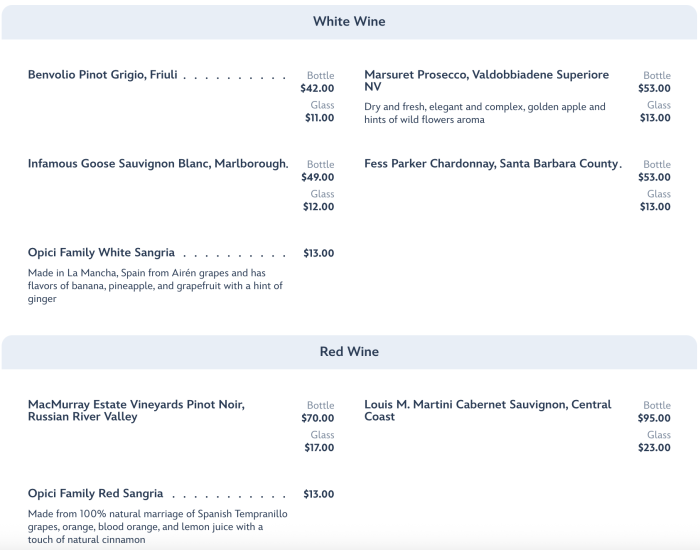Select Benvolio Pinot Grigio, Friuli item
Viewport: 700px width, 550px height.
(103, 75)
